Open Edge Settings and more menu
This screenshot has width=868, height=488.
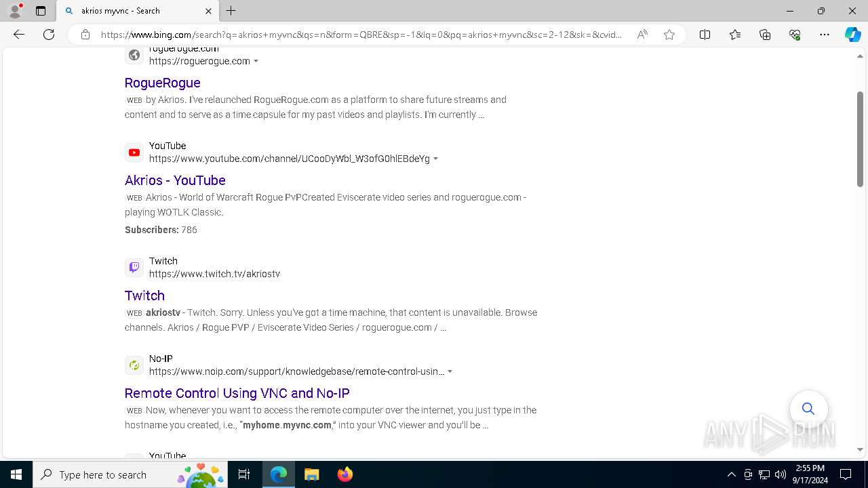tap(825, 35)
